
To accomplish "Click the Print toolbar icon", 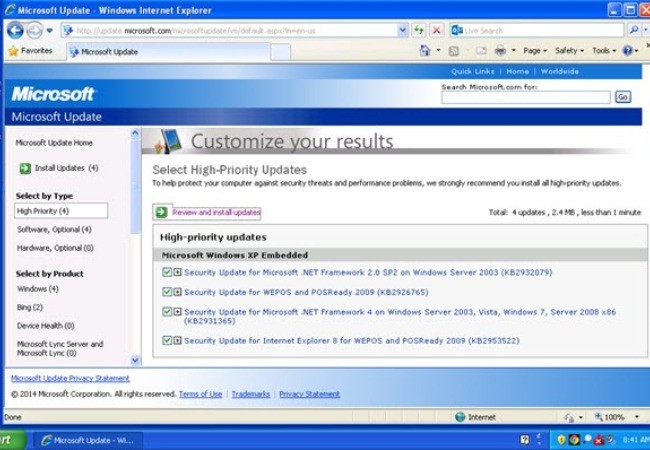I will (500, 51).
